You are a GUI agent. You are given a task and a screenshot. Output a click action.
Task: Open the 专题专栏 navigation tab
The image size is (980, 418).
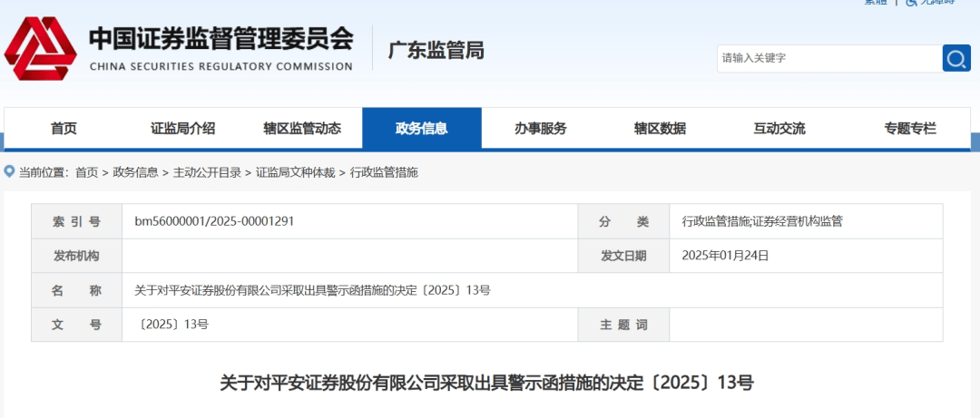coord(910,129)
